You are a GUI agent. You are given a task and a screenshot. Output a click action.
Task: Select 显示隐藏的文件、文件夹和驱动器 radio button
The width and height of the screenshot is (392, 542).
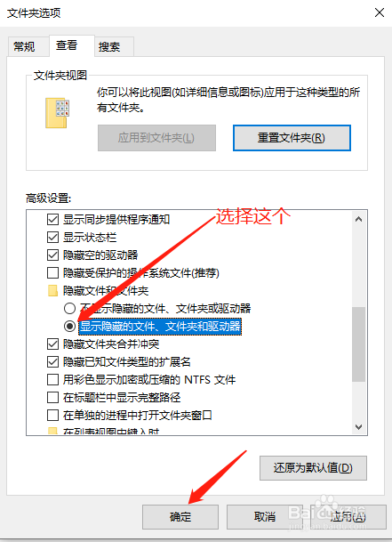coord(69,326)
